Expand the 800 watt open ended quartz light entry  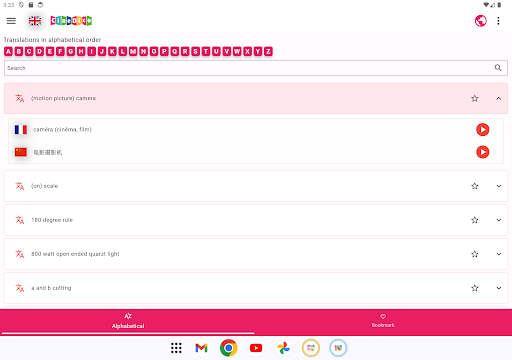pos(499,254)
